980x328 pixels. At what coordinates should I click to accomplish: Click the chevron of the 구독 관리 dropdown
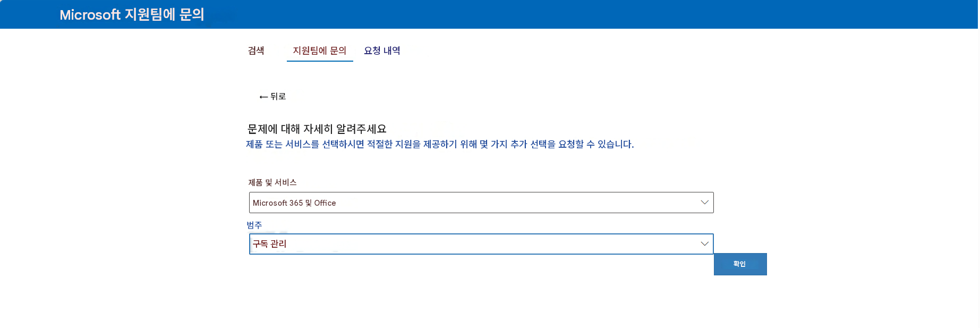(705, 244)
